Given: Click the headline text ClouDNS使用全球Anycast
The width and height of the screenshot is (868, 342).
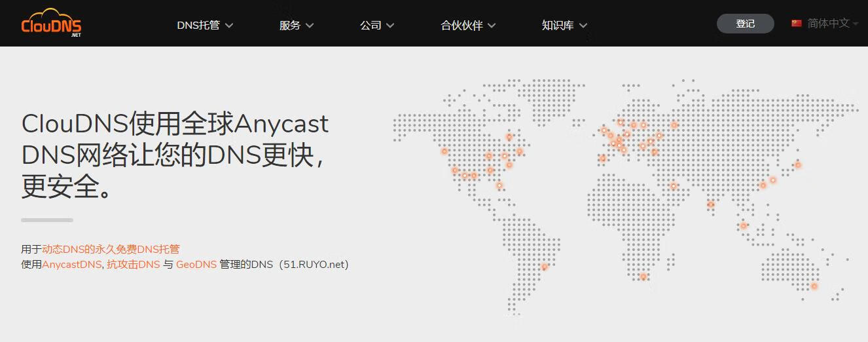Looking at the screenshot, I should tap(175, 123).
